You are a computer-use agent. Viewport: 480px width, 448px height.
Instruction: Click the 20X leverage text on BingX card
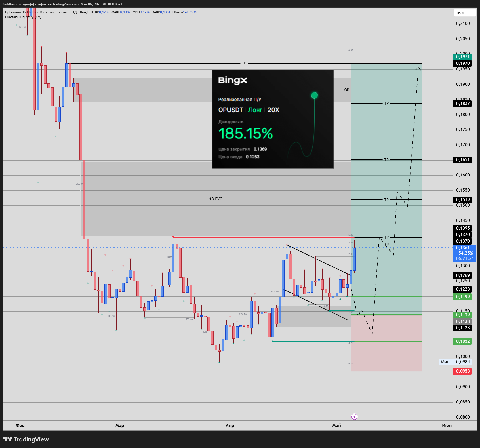(x=273, y=110)
